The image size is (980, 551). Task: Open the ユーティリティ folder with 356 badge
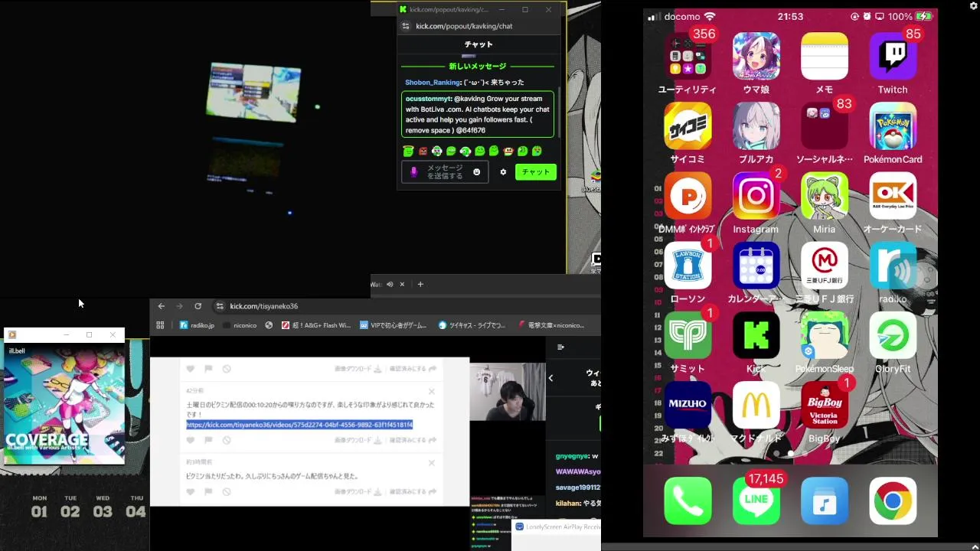(x=688, y=57)
